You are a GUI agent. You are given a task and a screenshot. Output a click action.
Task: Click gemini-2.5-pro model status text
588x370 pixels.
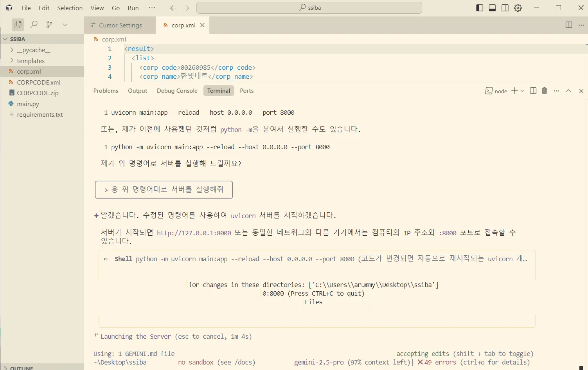(319, 363)
